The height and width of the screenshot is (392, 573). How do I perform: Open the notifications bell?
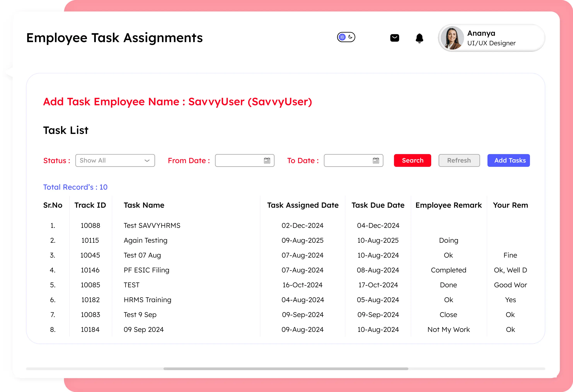coord(419,38)
